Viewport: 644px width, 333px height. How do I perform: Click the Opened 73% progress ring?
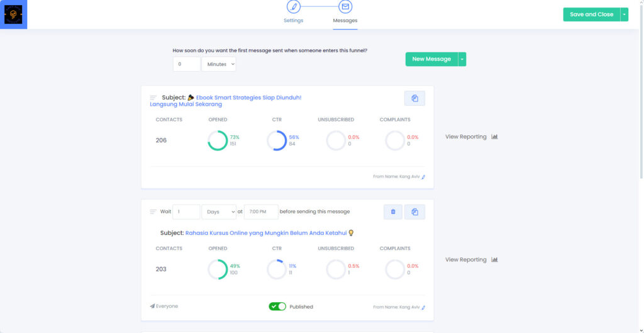[x=218, y=140]
